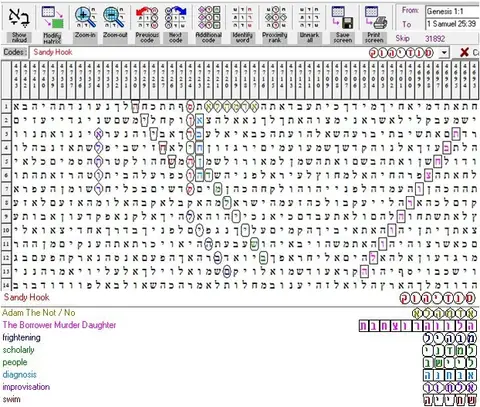Click Hebrew letters beside improvisation entry
The width and height of the screenshot is (480, 407).
pos(450,387)
